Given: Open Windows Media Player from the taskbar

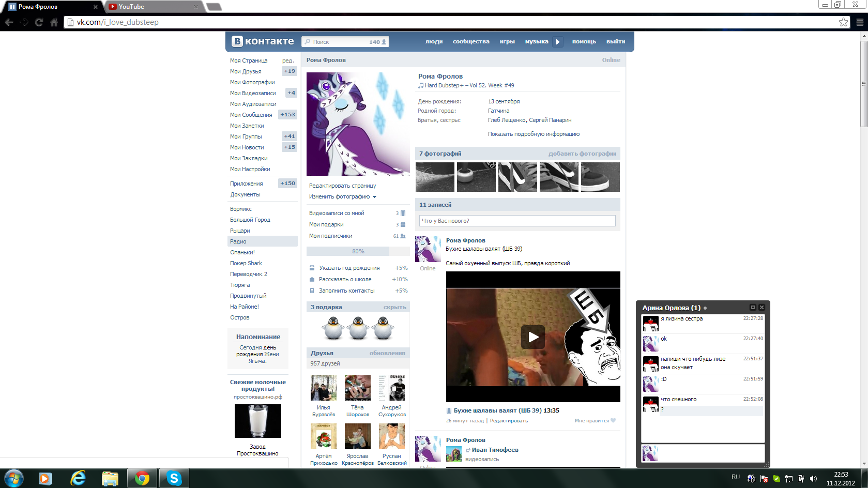Looking at the screenshot, I should (45, 479).
